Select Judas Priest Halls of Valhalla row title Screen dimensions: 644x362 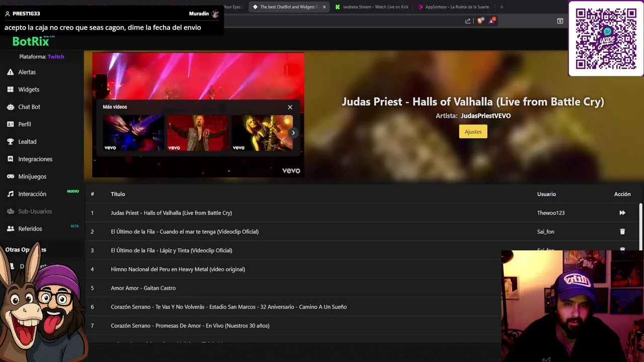171,213
